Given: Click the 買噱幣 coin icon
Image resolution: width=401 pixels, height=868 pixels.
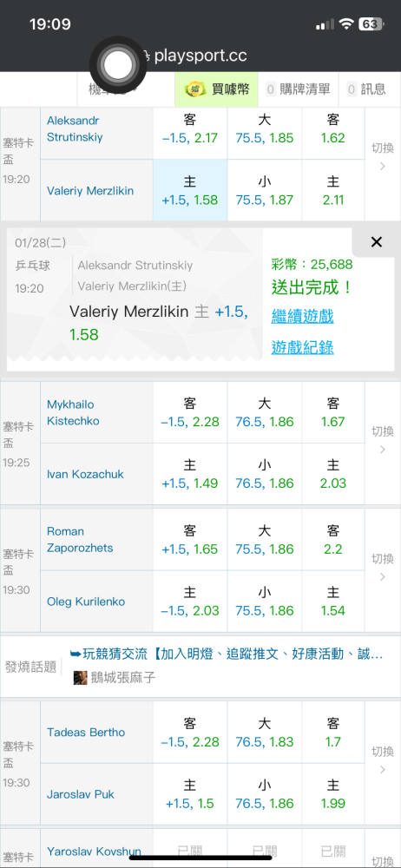Looking at the screenshot, I should click(194, 89).
